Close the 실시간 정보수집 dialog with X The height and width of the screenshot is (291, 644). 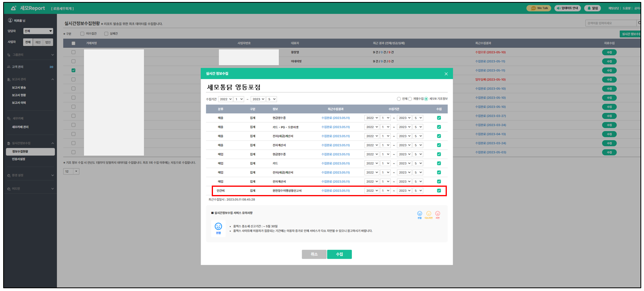click(x=446, y=74)
